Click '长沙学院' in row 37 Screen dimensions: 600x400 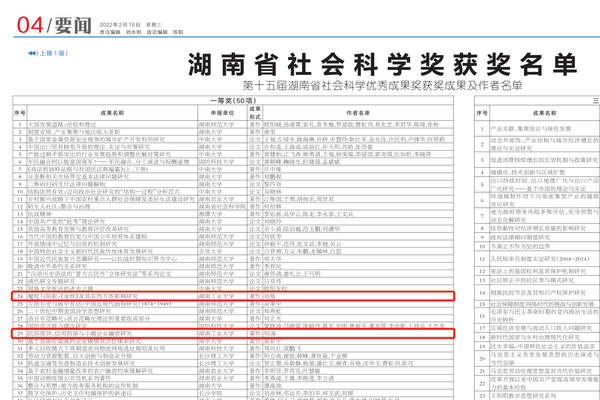pos(210,393)
